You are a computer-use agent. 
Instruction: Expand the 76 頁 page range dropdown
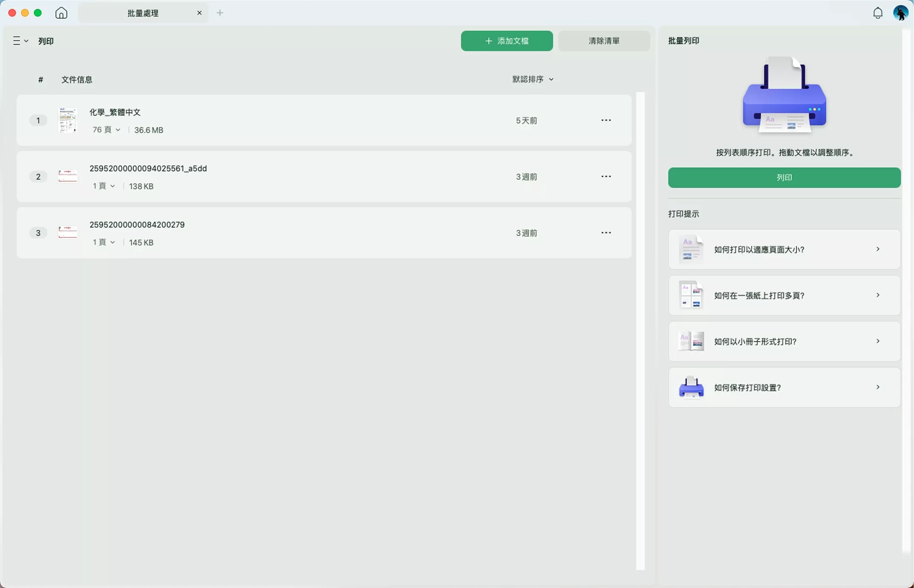click(x=107, y=130)
